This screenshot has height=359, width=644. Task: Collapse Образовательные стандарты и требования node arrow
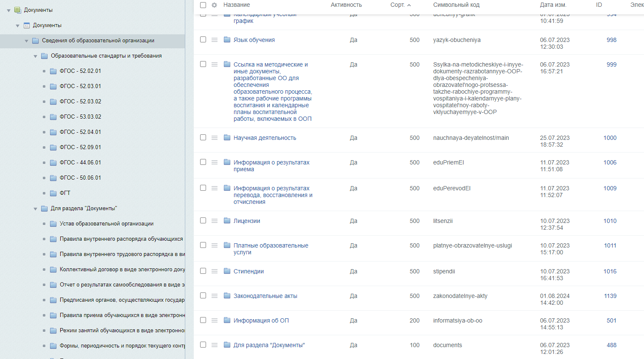coord(35,56)
